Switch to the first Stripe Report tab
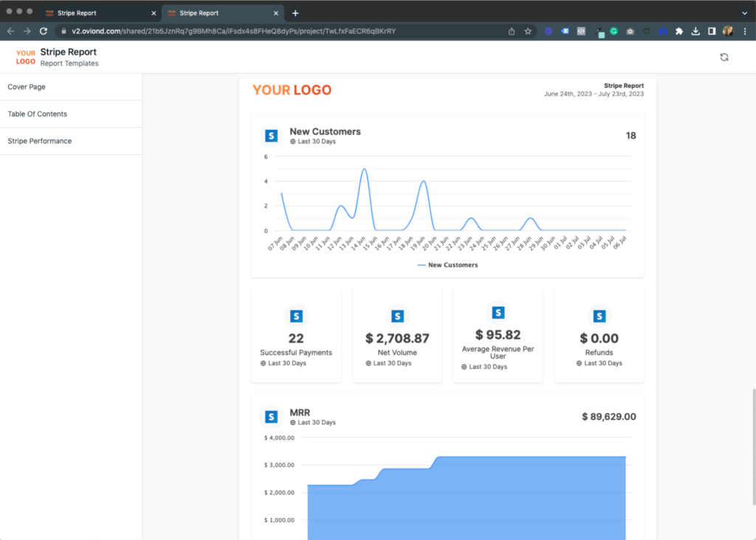The image size is (756, 540). tap(100, 13)
